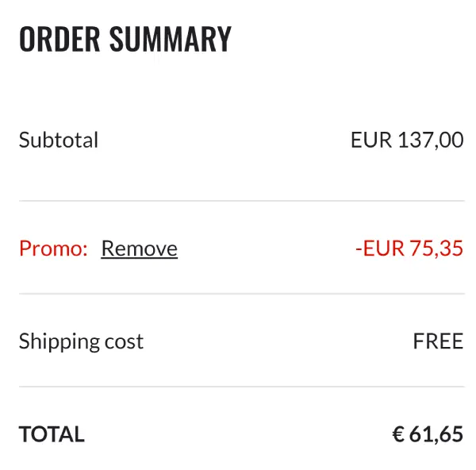The height and width of the screenshot is (470, 476).
Task: Click the FREE shipping value
Action: click(x=438, y=341)
